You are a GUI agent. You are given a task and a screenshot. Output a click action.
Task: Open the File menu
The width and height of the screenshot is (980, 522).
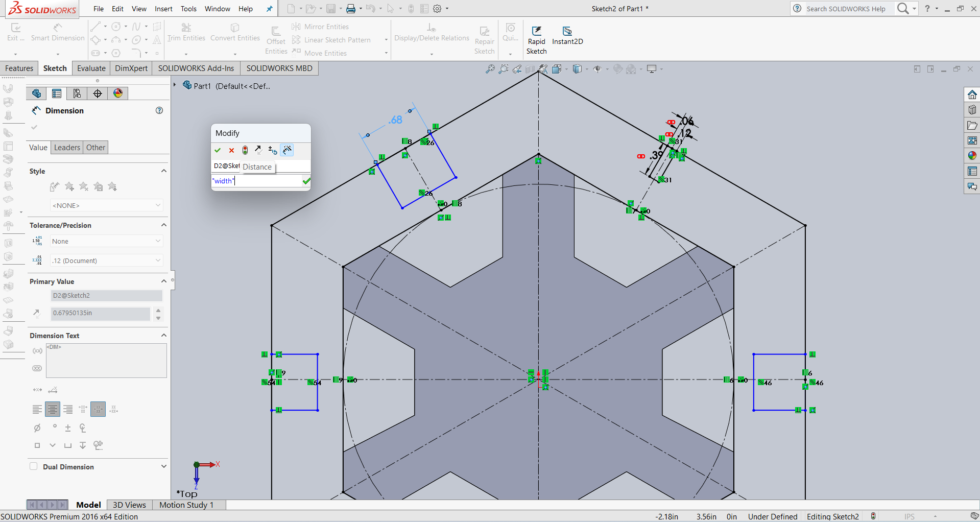tap(99, 9)
